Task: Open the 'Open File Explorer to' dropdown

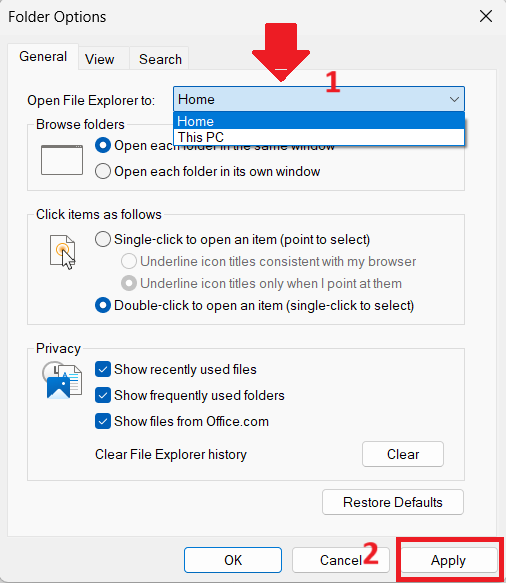Action: click(319, 99)
